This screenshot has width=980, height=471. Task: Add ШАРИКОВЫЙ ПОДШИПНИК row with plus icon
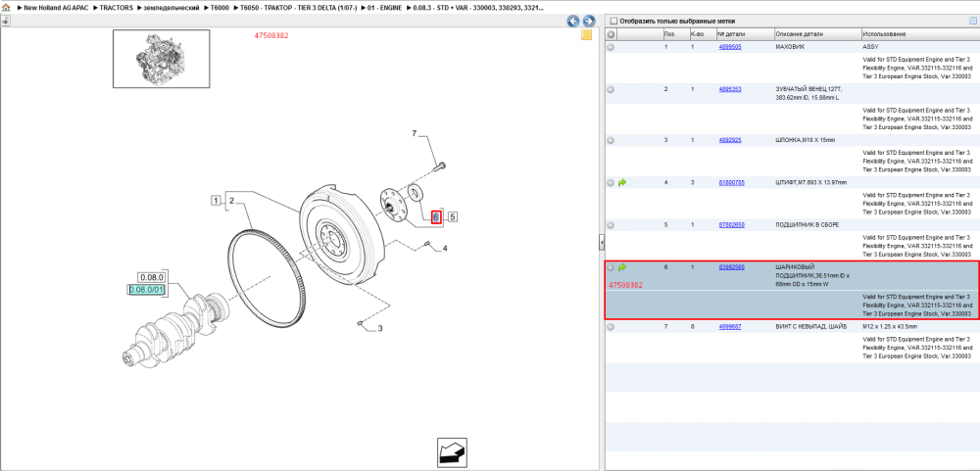pyautogui.click(x=612, y=267)
